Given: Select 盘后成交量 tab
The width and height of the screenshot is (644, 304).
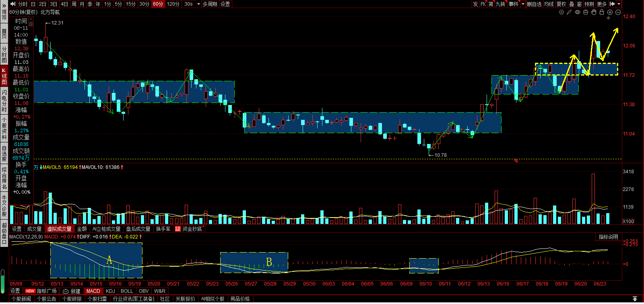Looking at the screenshot, I should pos(138,229).
